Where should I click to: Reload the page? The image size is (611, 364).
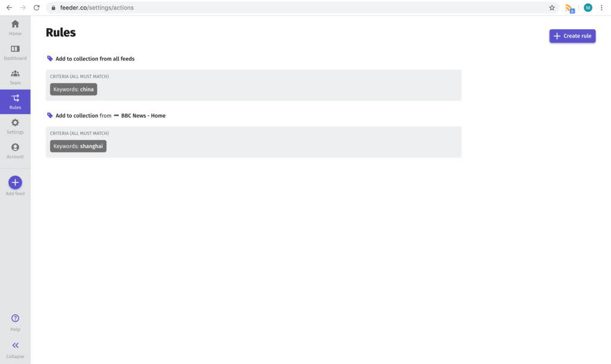tap(36, 7)
